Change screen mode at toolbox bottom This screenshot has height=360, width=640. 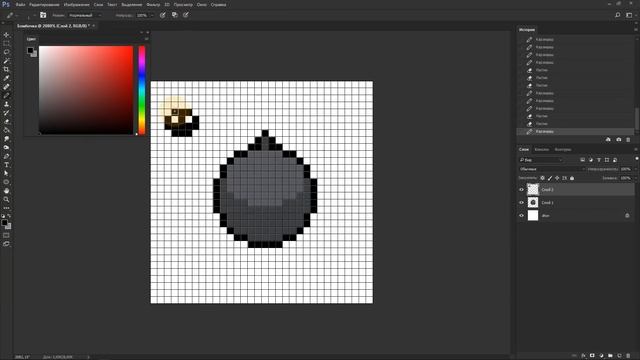6,244
